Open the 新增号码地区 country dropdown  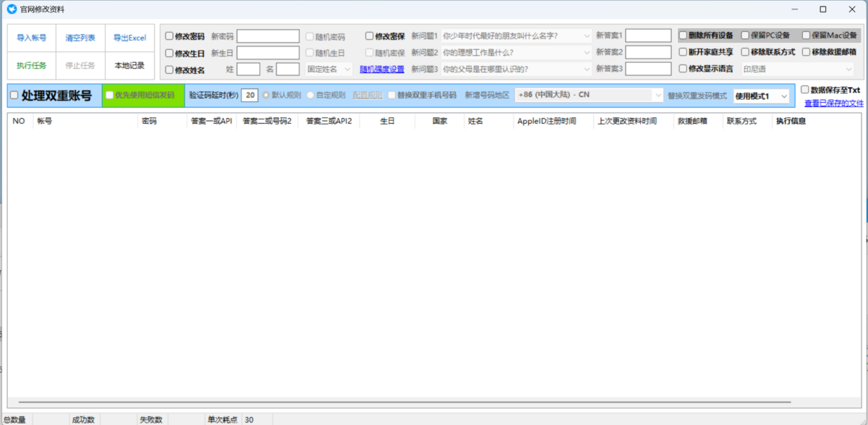589,96
